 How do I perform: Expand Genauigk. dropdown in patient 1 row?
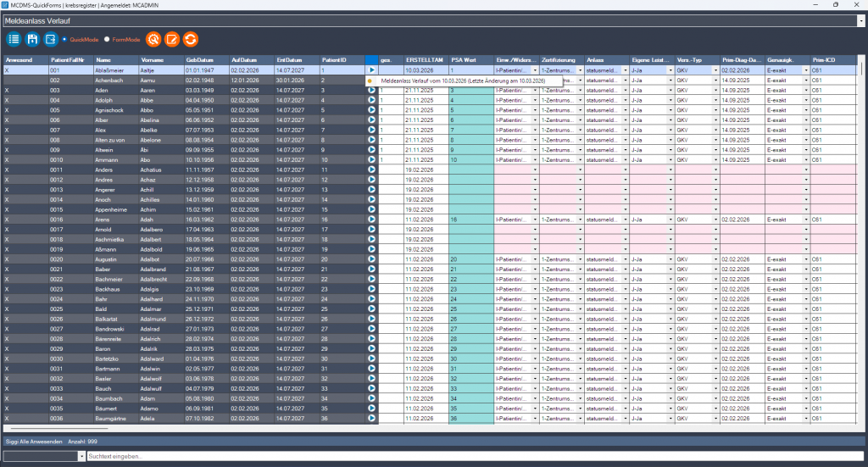tap(805, 70)
